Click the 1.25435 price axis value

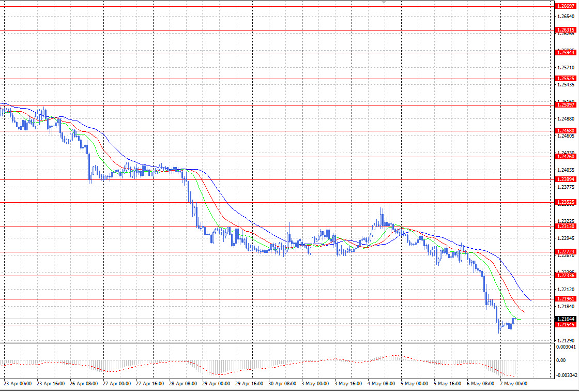(x=566, y=85)
